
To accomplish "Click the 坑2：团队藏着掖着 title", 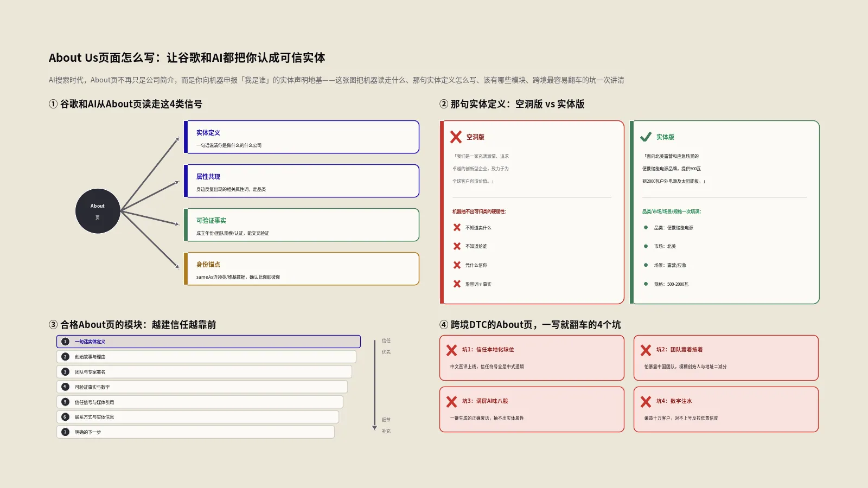I will click(679, 350).
